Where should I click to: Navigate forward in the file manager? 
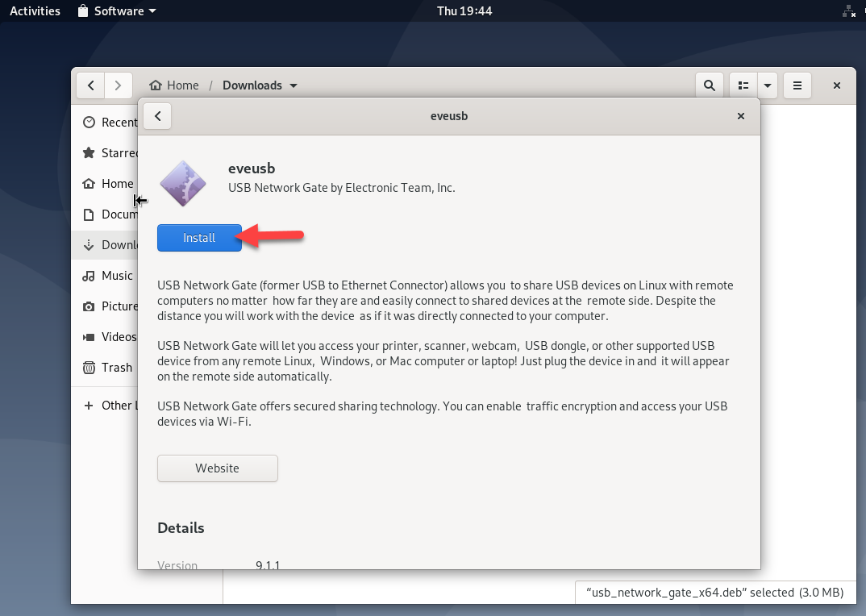118,85
